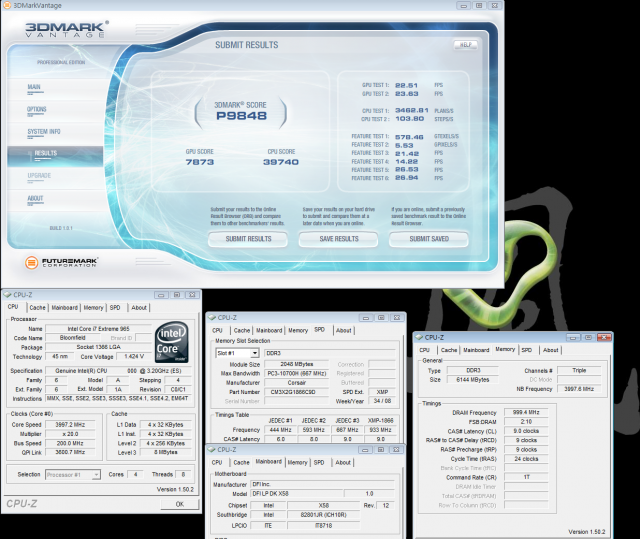Click the Southbridge value 82801JR (ICH10R)
This screenshot has height=539, width=640.
coord(324,515)
